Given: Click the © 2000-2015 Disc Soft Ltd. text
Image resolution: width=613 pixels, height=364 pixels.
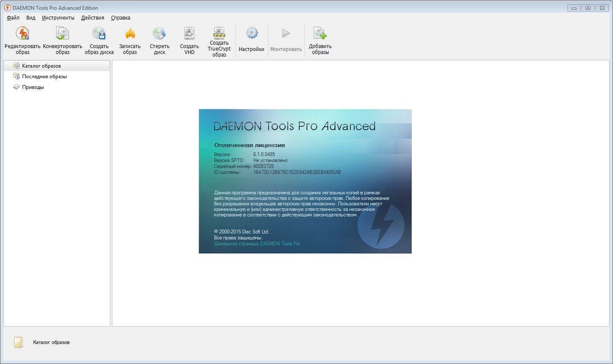Looking at the screenshot, I should [241, 232].
